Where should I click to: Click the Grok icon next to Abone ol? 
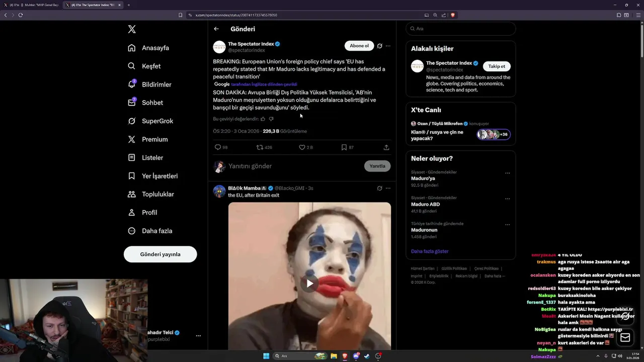point(379,46)
